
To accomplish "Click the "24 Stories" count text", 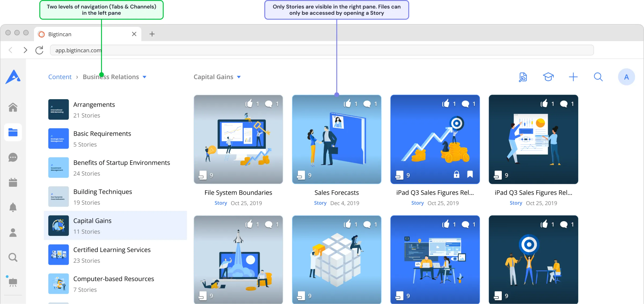I will click(87, 174).
